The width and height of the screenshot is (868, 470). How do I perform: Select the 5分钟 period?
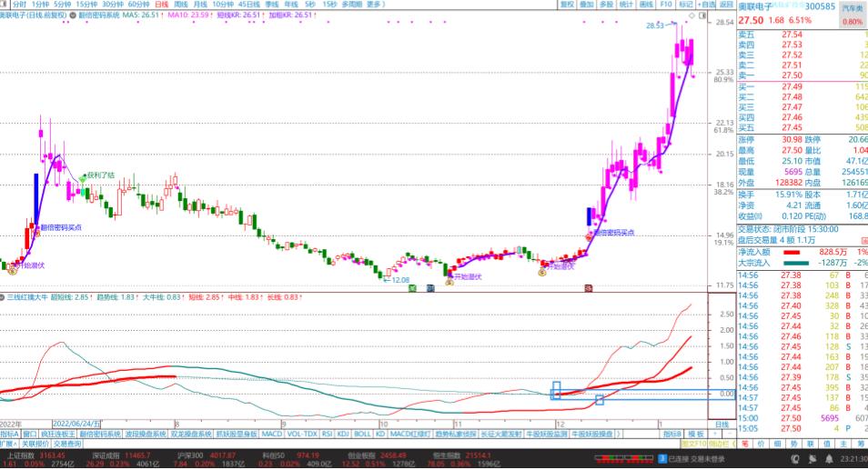62,5
